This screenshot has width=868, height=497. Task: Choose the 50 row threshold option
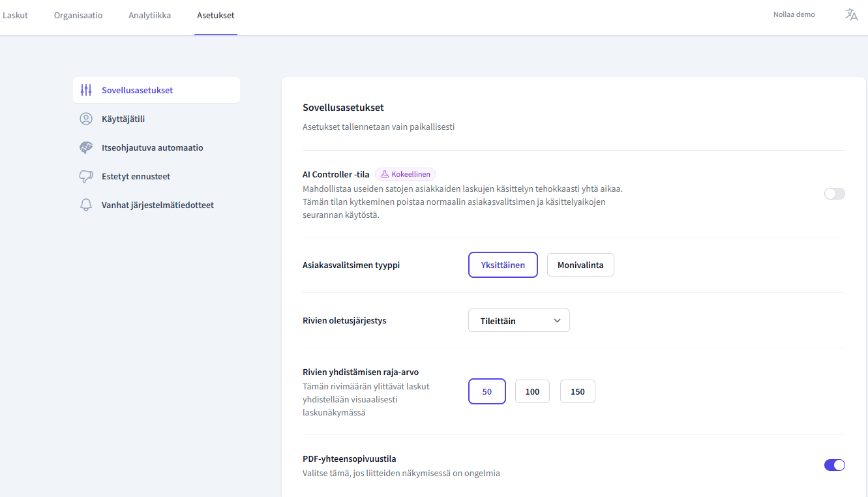pyautogui.click(x=487, y=391)
